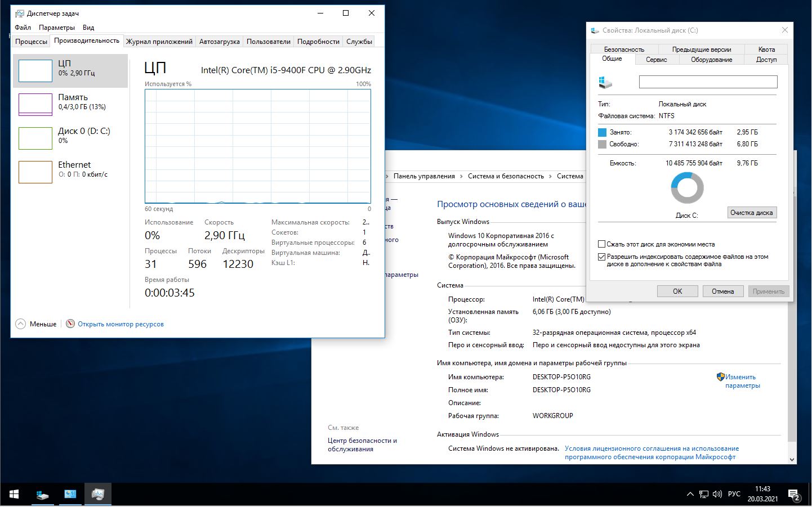Screen dimensions: 812x507
Task: Click the disk usage donut chart
Action: click(x=687, y=188)
